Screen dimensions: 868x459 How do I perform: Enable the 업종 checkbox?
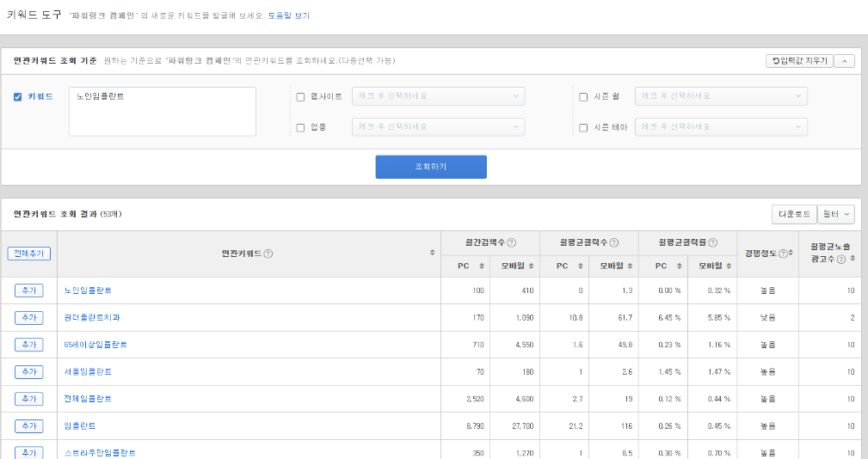pyautogui.click(x=300, y=128)
